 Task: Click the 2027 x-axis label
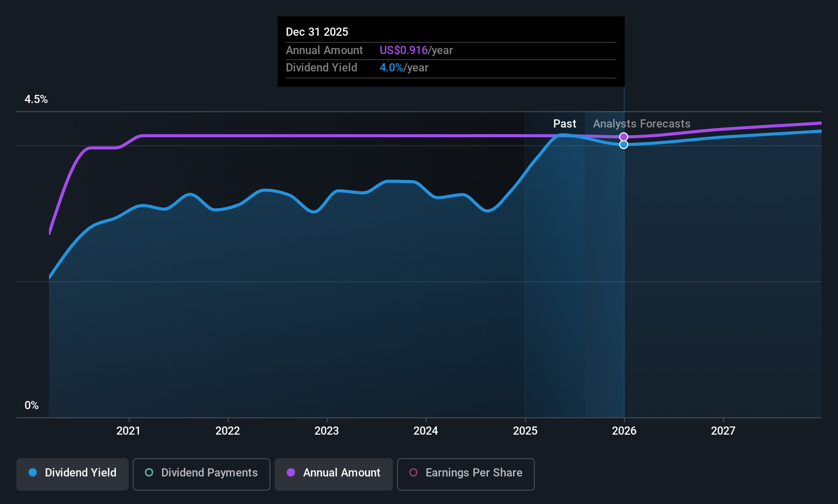click(723, 431)
